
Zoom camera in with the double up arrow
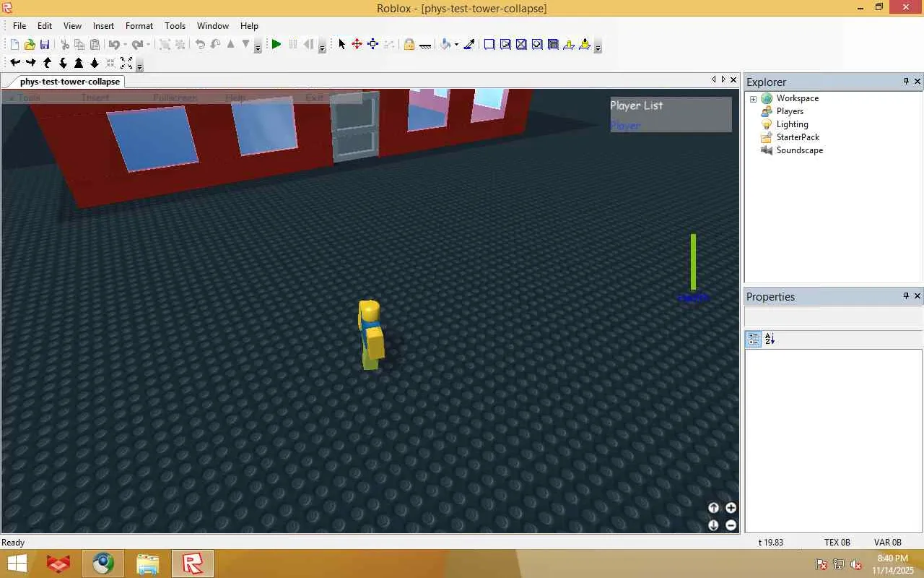tap(79, 63)
